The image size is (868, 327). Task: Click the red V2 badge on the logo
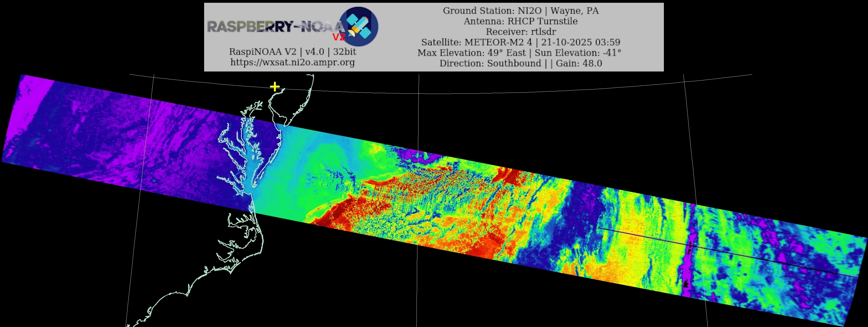click(339, 37)
